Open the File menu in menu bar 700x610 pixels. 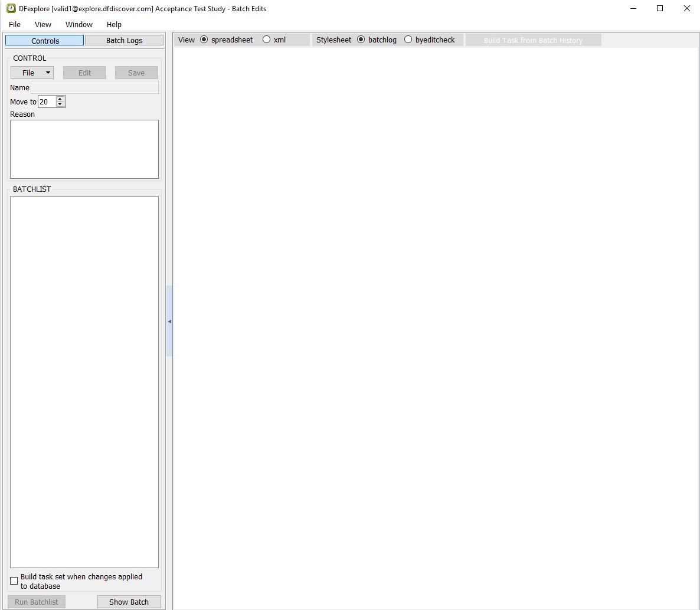[15, 24]
